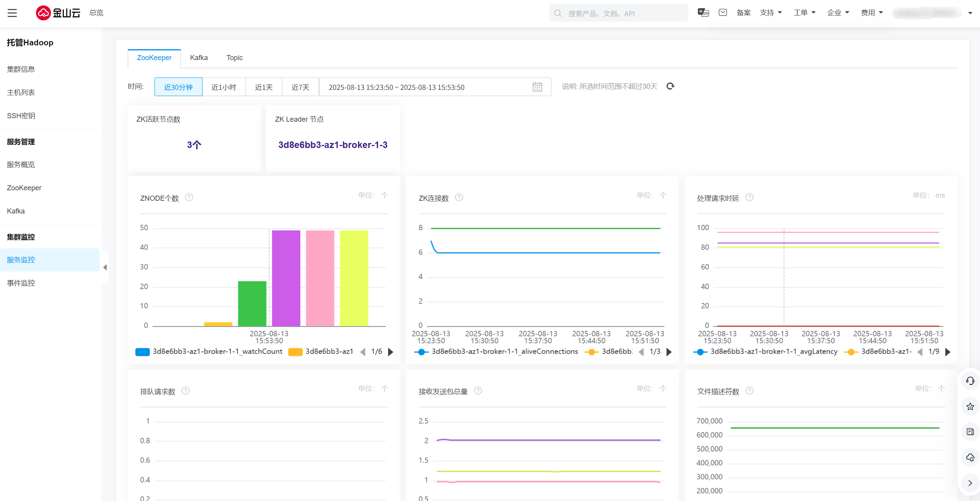Click the language switch icon
The image size is (980, 501).
point(703,13)
